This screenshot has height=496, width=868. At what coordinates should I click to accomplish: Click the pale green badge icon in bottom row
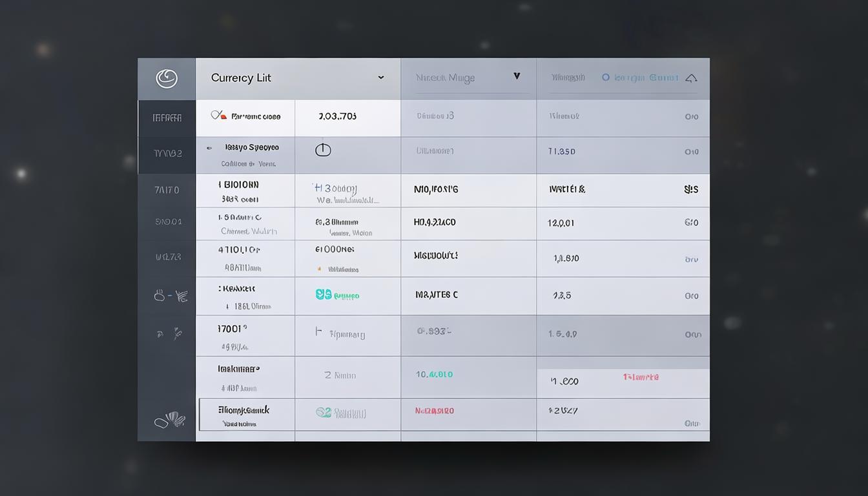(324, 412)
